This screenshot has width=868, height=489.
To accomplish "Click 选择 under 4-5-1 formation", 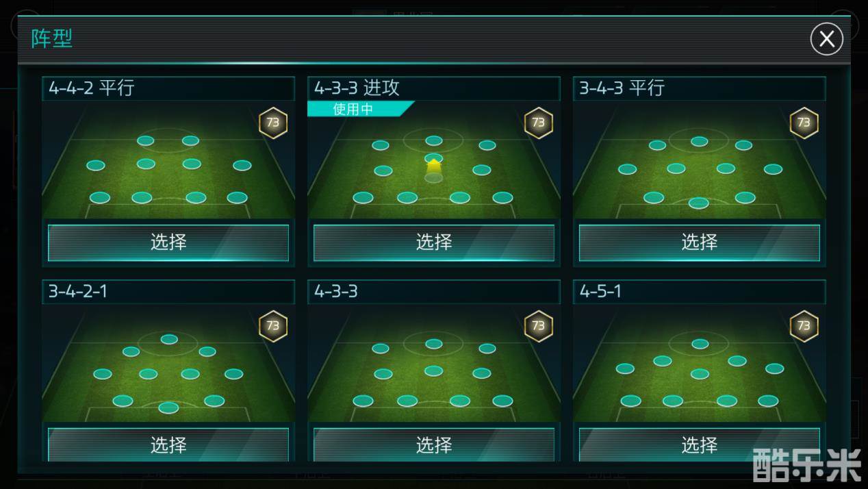I will point(699,444).
